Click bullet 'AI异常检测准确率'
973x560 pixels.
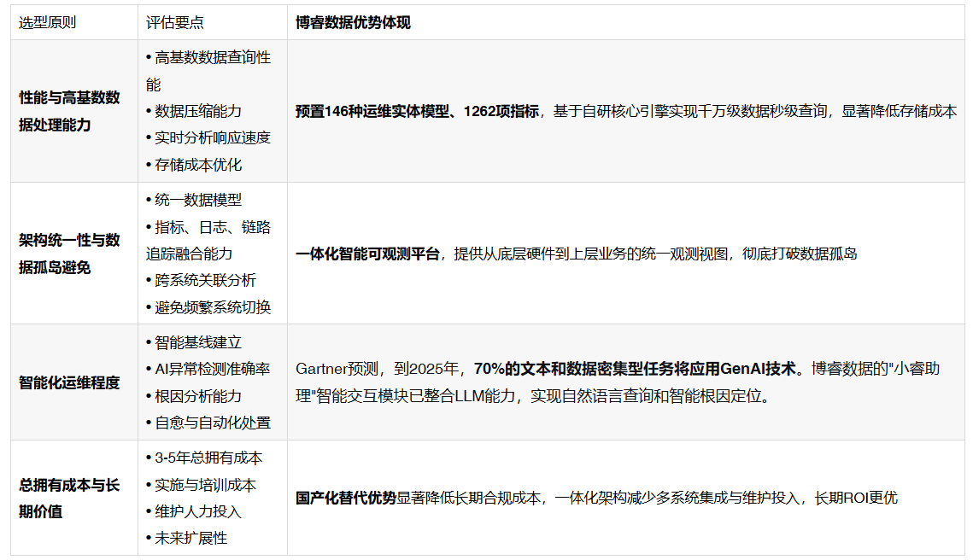click(208, 369)
